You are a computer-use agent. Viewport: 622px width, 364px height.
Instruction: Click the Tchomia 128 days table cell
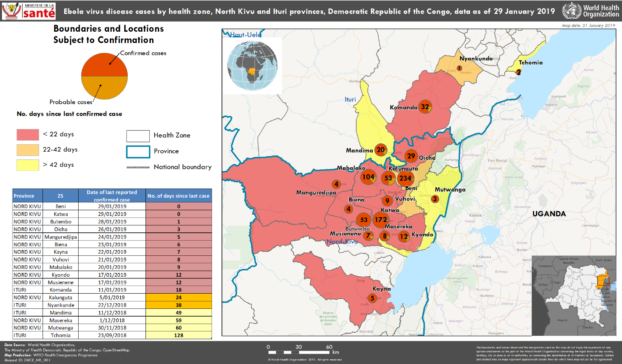(179, 335)
